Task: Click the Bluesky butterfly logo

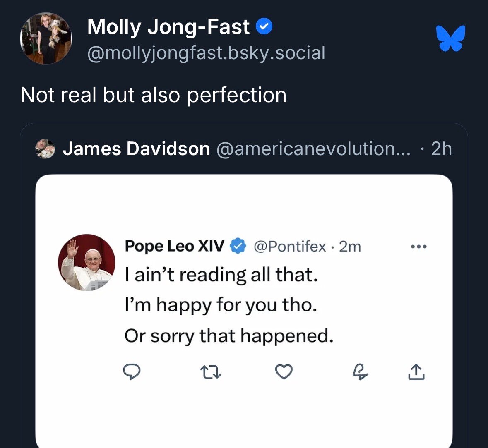Action: pyautogui.click(x=451, y=38)
